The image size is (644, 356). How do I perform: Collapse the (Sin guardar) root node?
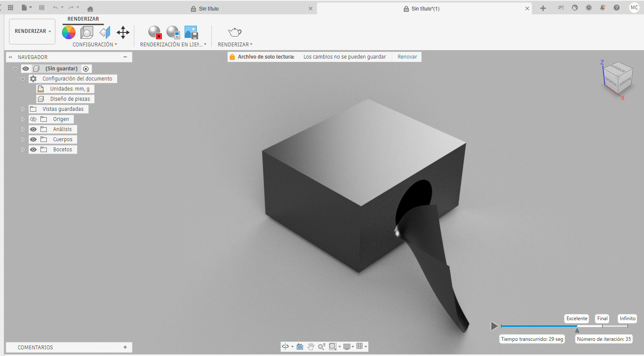(15, 69)
